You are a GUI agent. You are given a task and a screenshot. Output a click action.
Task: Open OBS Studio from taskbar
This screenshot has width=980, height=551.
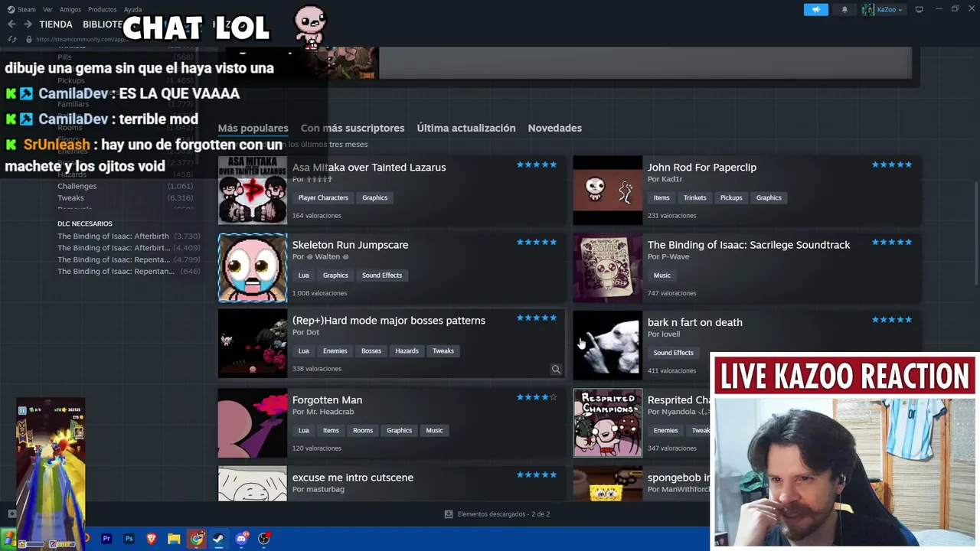point(264,539)
